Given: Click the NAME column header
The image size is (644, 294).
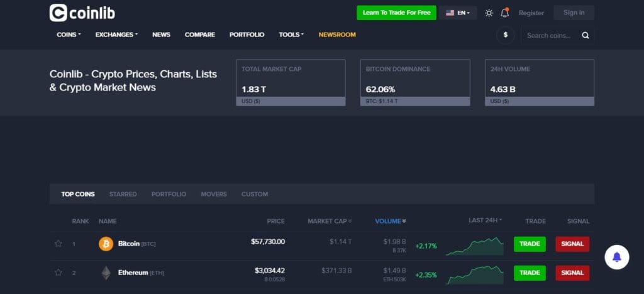Looking at the screenshot, I should (x=108, y=221).
